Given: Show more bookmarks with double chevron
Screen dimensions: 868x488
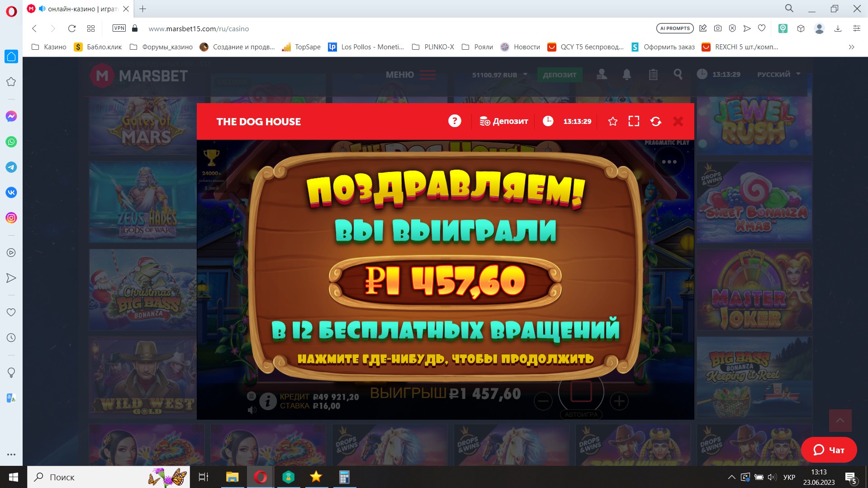Looking at the screenshot, I should [851, 47].
